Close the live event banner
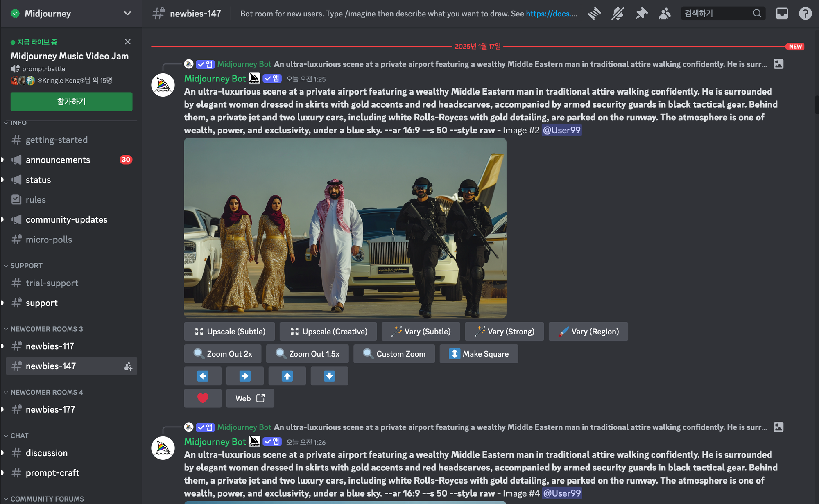819x504 pixels. tap(128, 42)
